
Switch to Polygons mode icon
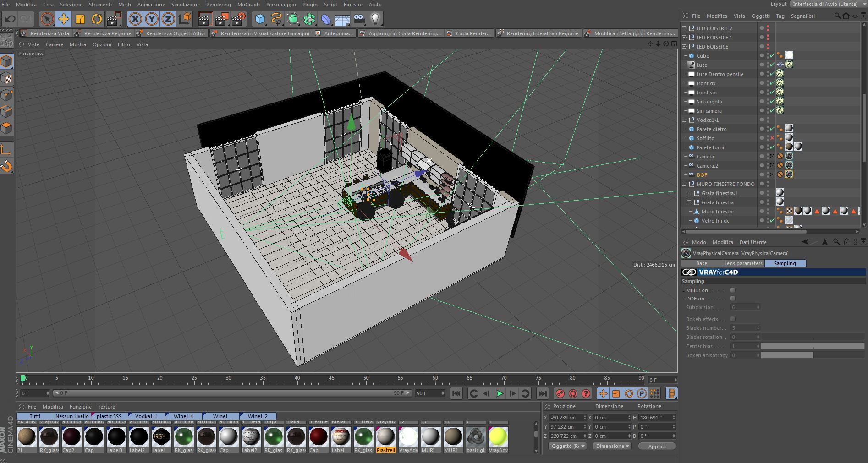pyautogui.click(x=6, y=128)
